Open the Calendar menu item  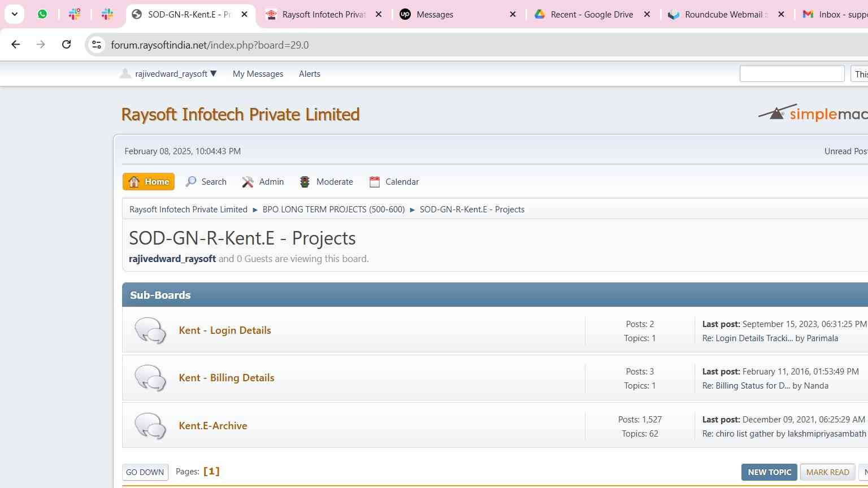[394, 182]
